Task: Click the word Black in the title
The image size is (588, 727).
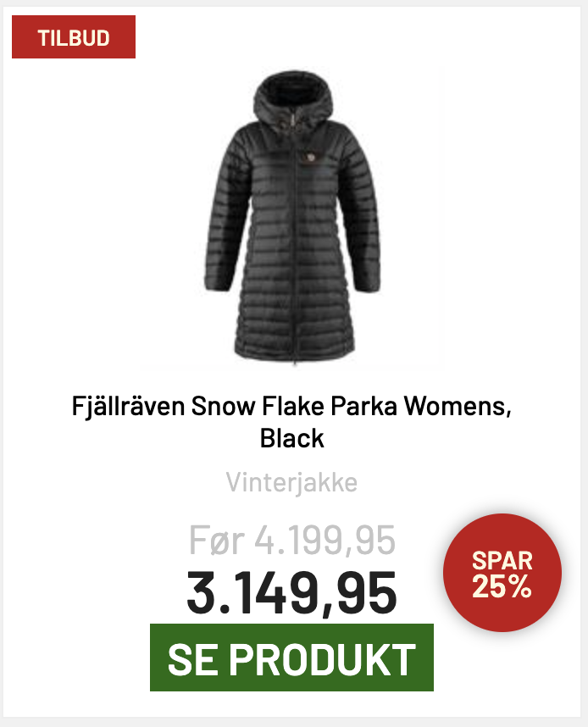Action: (291, 438)
